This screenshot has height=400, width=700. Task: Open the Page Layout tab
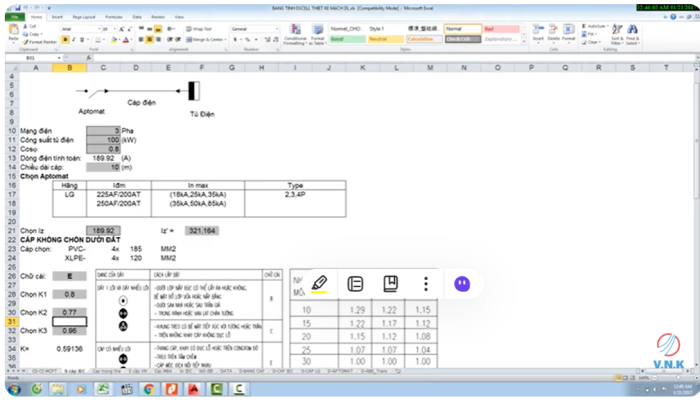click(x=84, y=17)
